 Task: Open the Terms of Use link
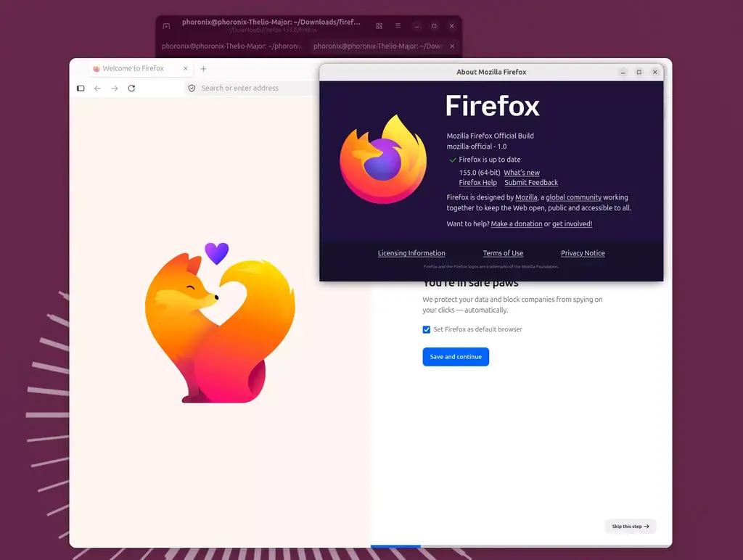point(503,253)
